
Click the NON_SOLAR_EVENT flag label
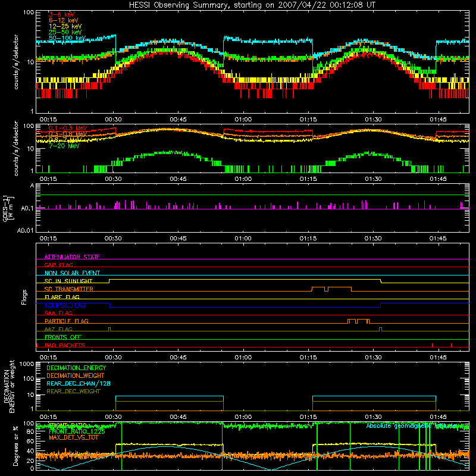72,273
